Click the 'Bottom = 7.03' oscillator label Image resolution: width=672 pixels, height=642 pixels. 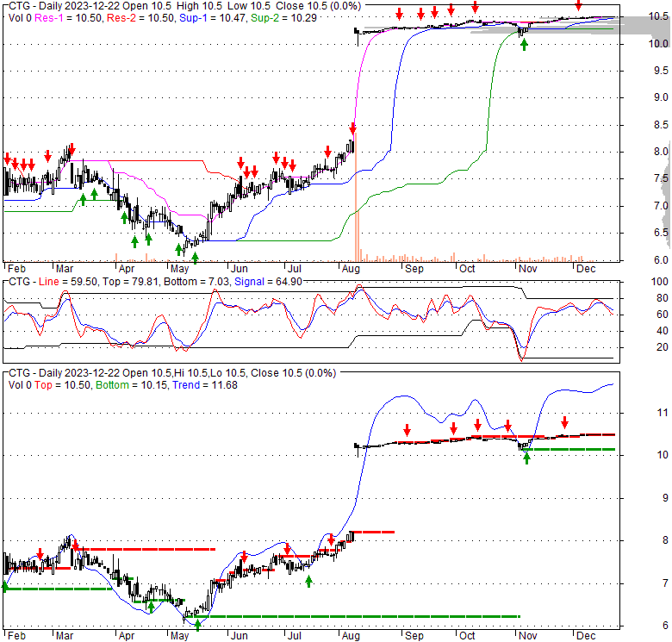196,282
